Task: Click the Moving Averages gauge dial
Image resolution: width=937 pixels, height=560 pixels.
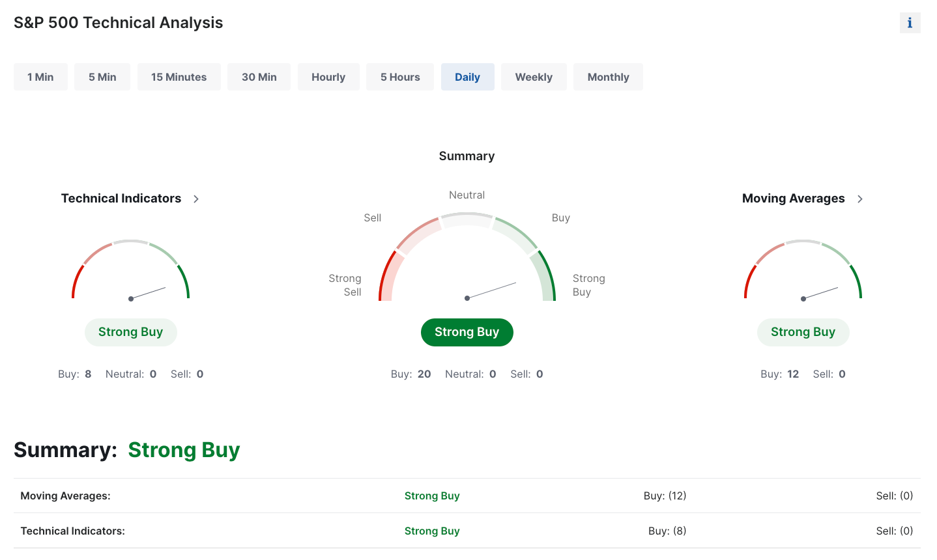Action: (803, 270)
